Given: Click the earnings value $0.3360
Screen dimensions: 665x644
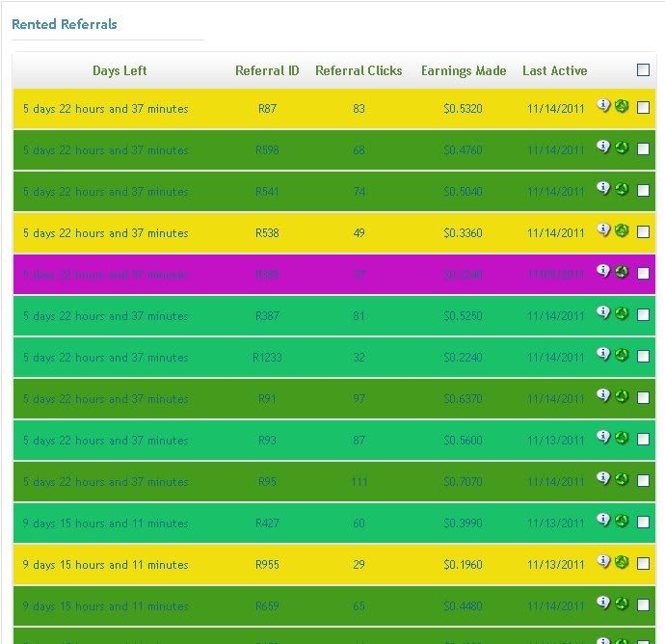Looking at the screenshot, I should pyautogui.click(x=464, y=233).
